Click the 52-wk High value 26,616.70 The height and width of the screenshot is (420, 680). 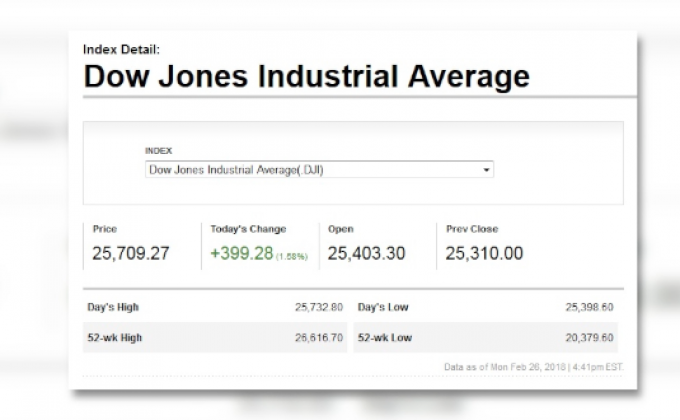pos(321,338)
